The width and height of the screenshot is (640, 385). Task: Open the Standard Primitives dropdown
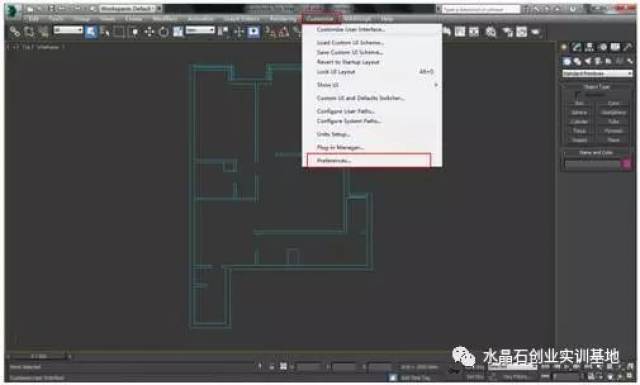pos(597,73)
